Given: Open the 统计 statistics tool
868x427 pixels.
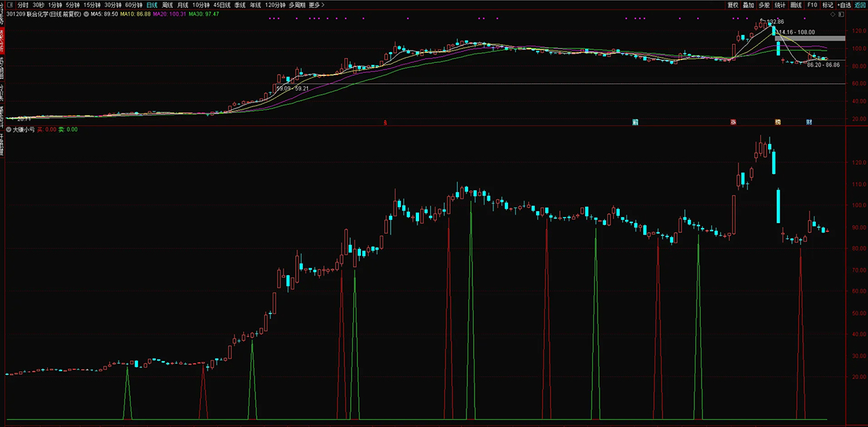Looking at the screenshot, I should click(780, 4).
